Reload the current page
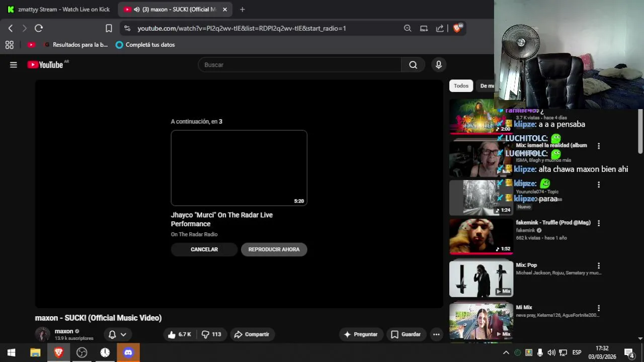Viewport: 644px width, 362px height. point(39,29)
